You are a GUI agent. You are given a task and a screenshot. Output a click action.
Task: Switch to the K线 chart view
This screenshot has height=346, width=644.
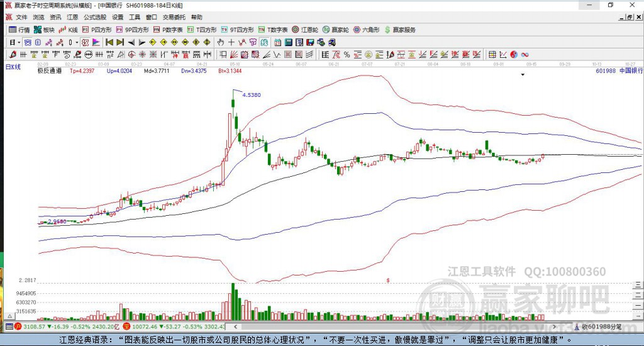coord(68,30)
